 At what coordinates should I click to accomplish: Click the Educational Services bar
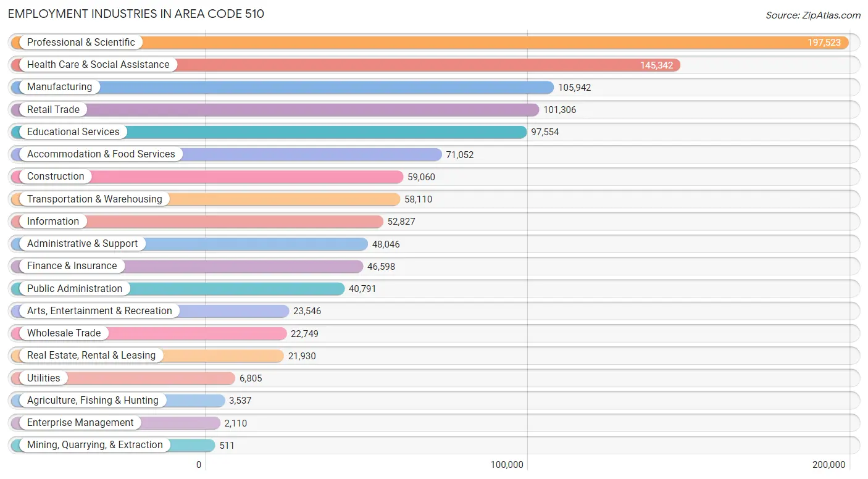(x=309, y=131)
